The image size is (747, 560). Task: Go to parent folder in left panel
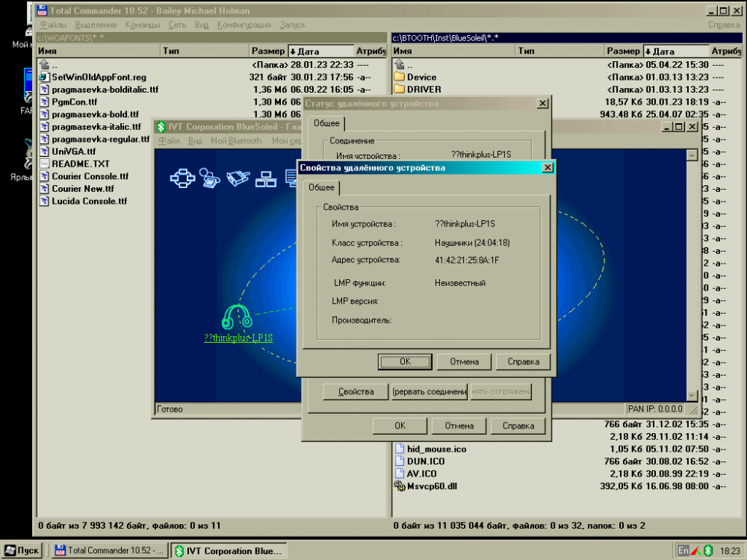(x=54, y=65)
